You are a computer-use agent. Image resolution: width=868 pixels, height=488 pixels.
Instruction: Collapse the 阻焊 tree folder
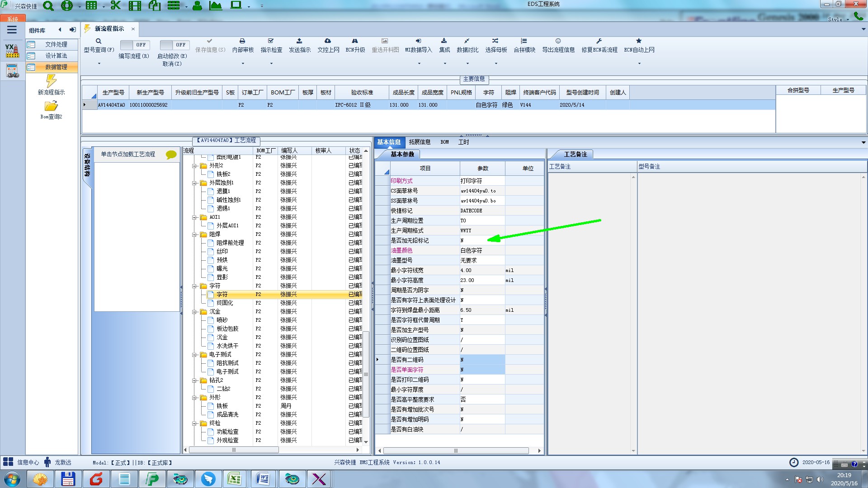click(x=194, y=235)
